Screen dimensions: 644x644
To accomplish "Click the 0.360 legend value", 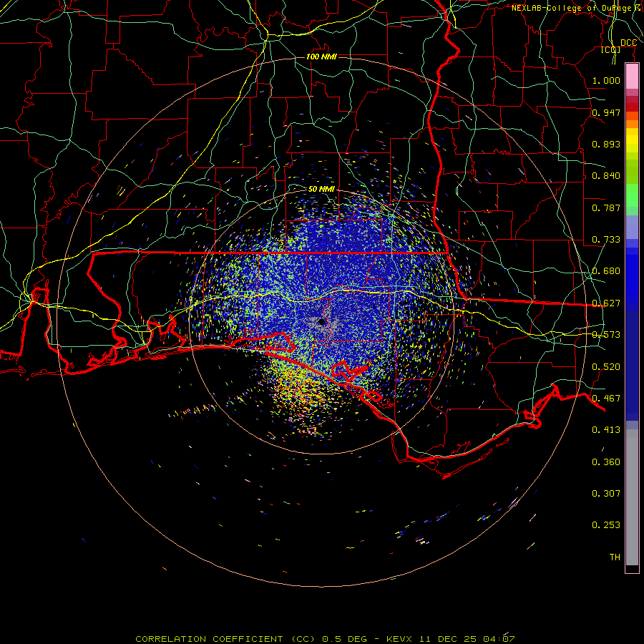I will pos(606,462).
